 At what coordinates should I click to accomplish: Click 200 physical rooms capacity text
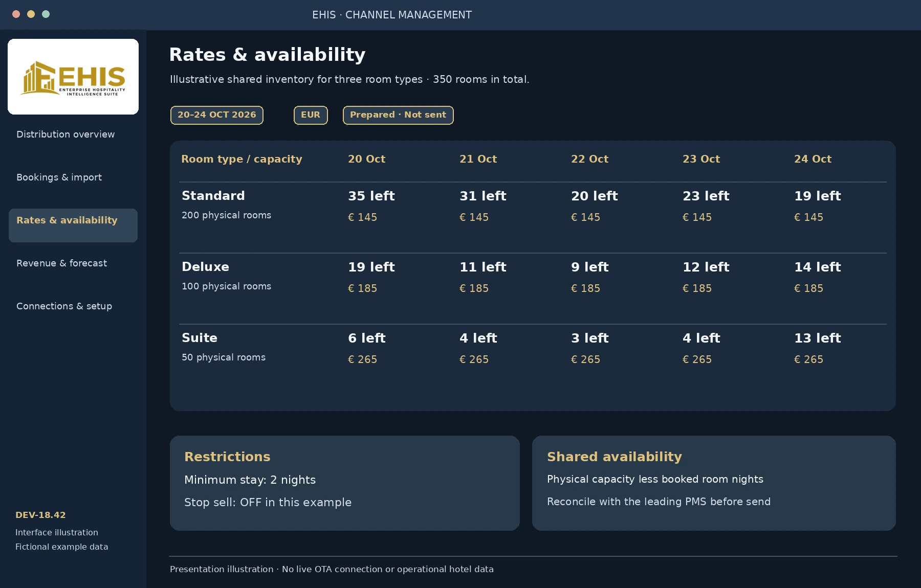click(x=227, y=215)
